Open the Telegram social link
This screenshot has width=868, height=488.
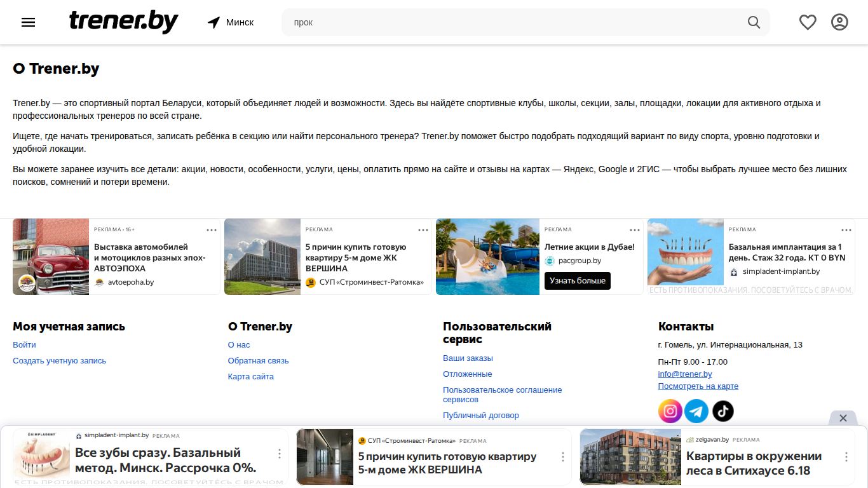click(696, 411)
